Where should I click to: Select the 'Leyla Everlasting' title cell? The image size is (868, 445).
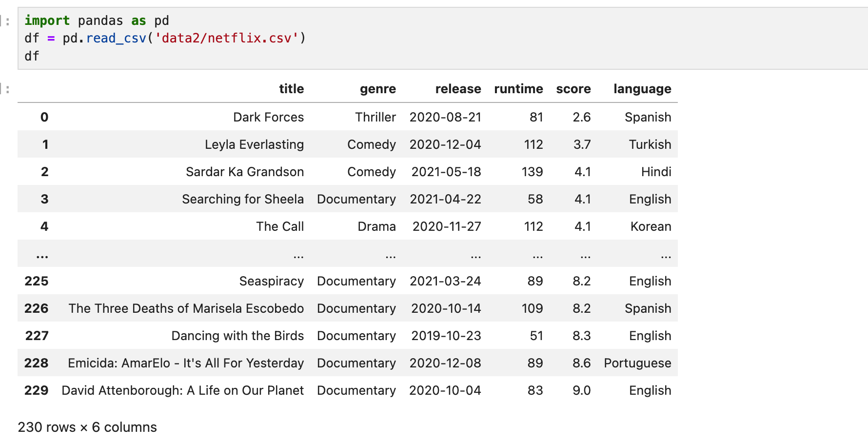click(x=254, y=144)
